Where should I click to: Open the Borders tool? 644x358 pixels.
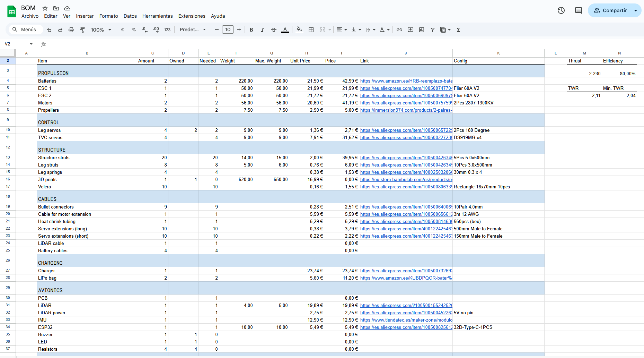pos(311,30)
